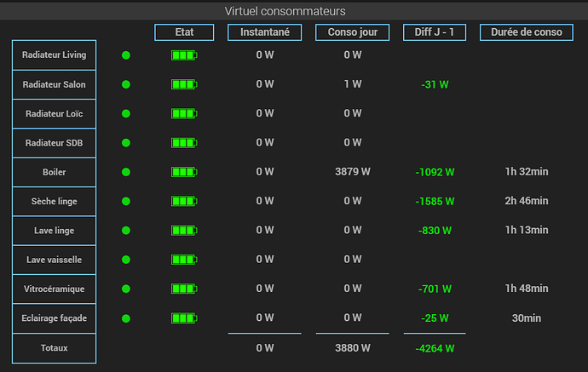Viewport: 588px width, 372px height.
Task: Click the Virtuel consommateurs title bar
Action: tap(294, 11)
